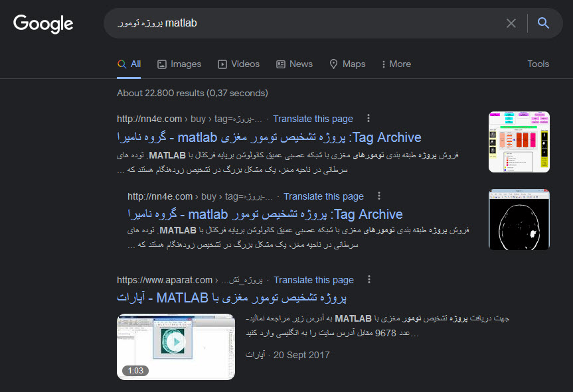The height and width of the screenshot is (392, 573).
Task: Switch to the Images tab
Action: pos(179,64)
